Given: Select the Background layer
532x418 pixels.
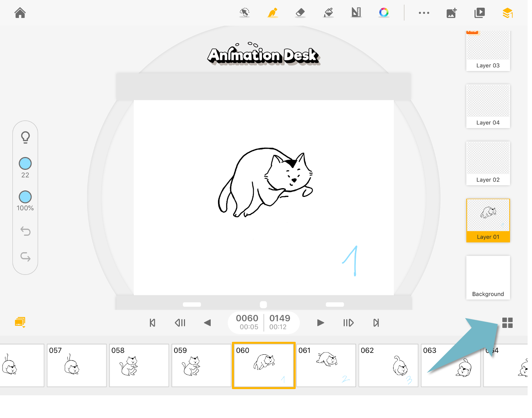Looking at the screenshot, I should (x=488, y=278).
